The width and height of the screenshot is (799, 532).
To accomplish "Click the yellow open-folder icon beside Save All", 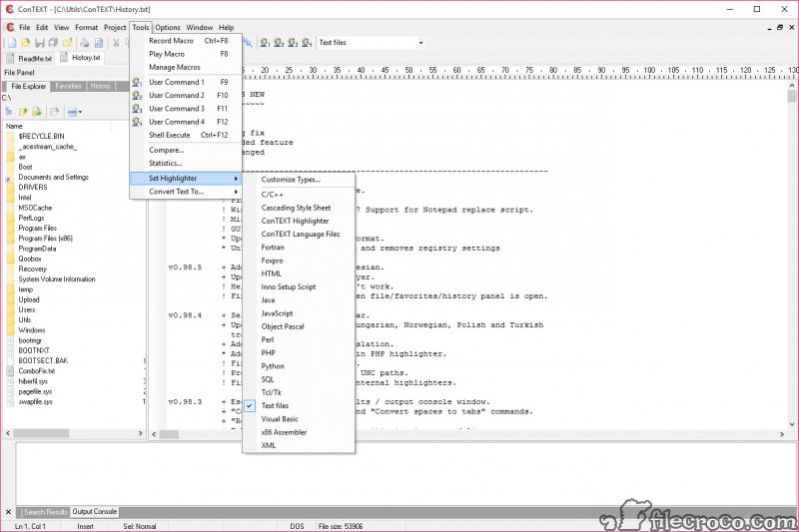I will pyautogui.click(x=67, y=43).
